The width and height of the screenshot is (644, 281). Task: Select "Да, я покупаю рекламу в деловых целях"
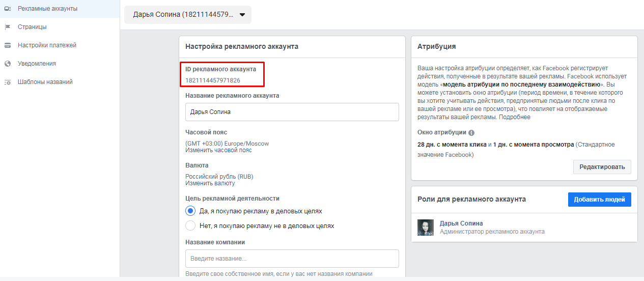[190, 211]
